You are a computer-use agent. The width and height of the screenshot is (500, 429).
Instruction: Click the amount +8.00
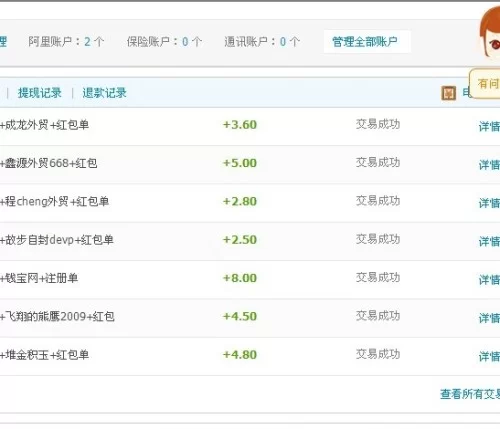[240, 278]
